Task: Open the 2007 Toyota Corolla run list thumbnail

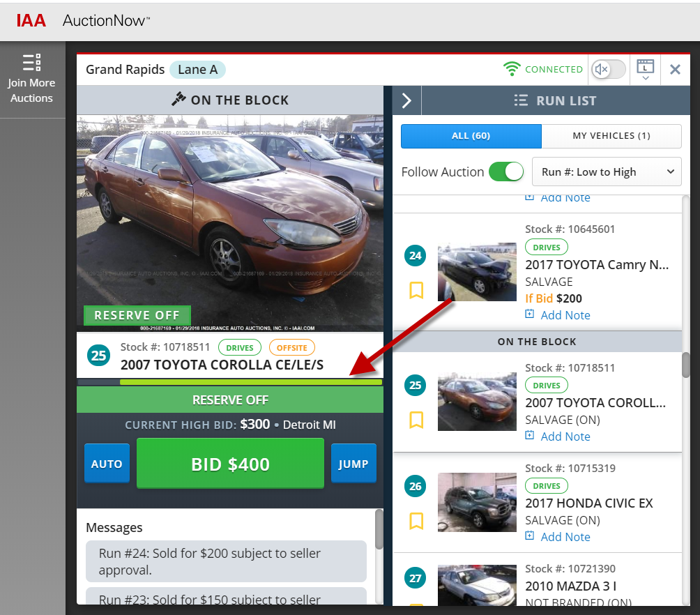Action: (x=477, y=402)
